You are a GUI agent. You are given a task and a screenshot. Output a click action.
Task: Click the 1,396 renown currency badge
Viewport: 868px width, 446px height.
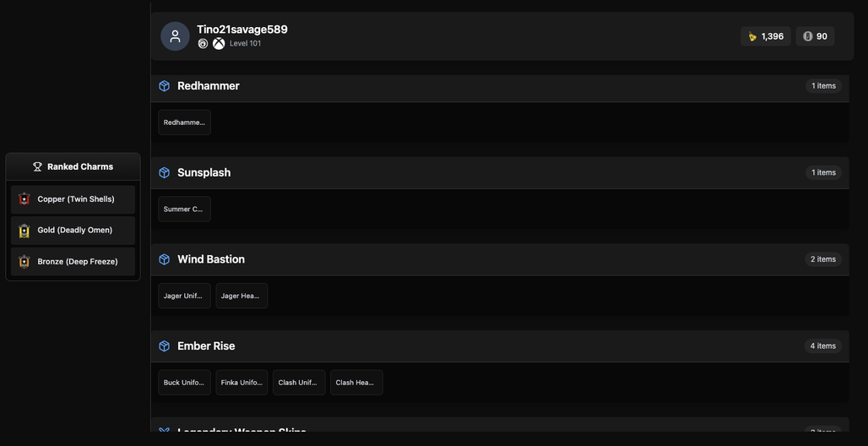click(x=766, y=36)
